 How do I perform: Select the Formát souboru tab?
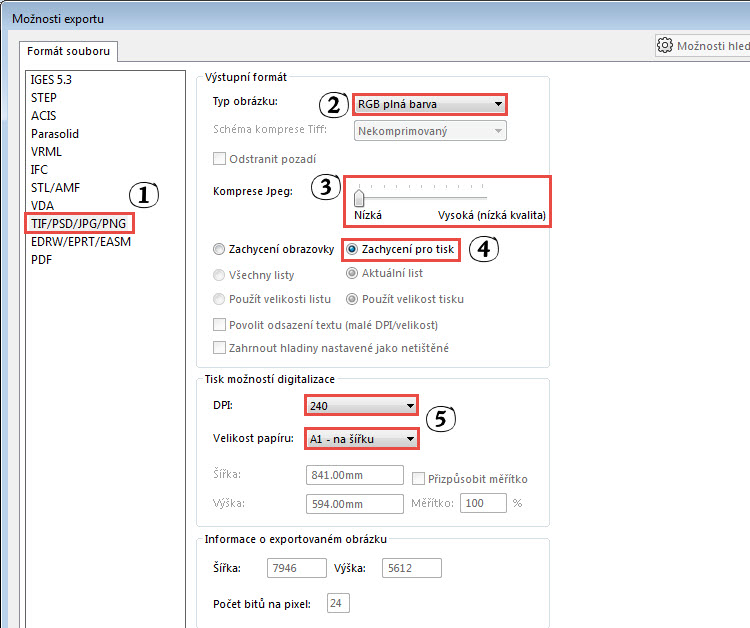pos(70,51)
